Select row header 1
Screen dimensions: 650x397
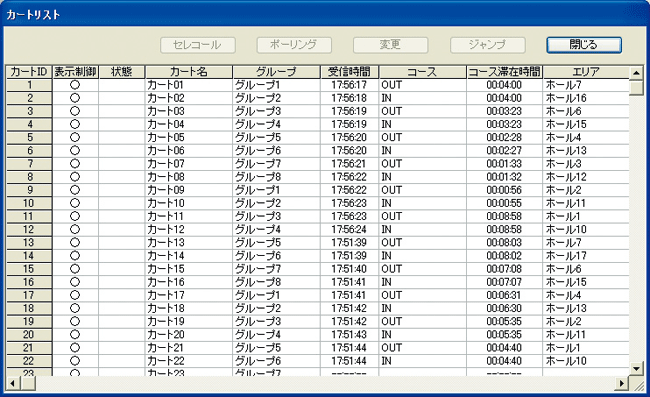[x=29, y=85]
